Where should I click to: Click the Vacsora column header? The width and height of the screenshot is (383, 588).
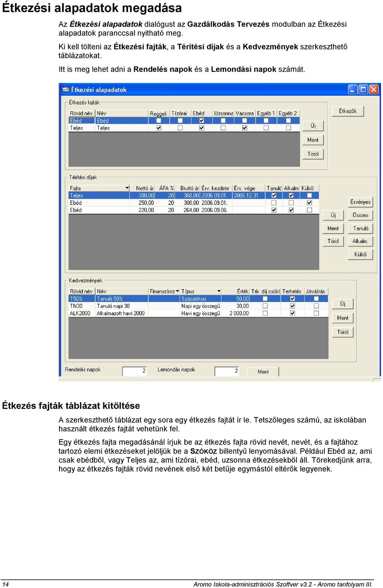click(x=245, y=113)
